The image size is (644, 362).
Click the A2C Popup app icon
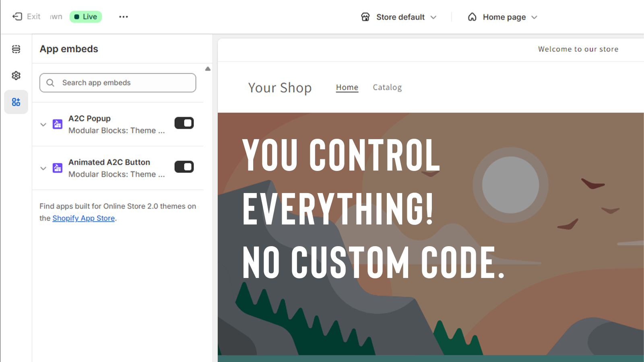click(58, 124)
